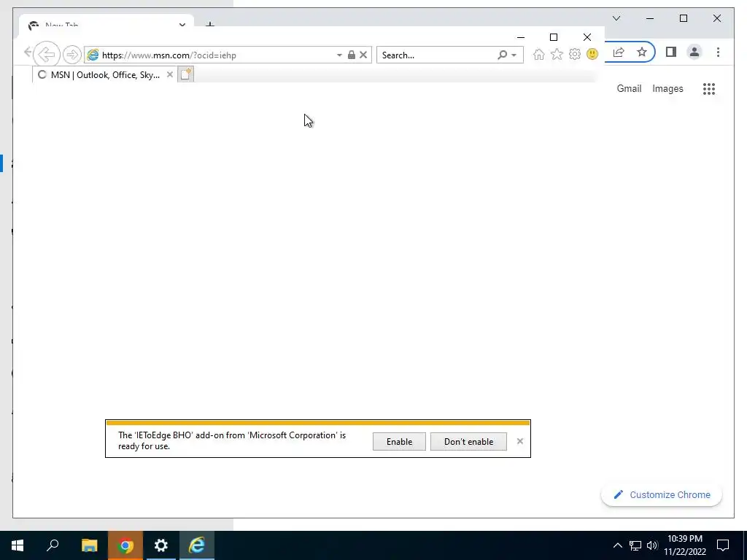The image size is (747, 560).
Task: Click the smiley feedback icon
Action: coord(592,54)
